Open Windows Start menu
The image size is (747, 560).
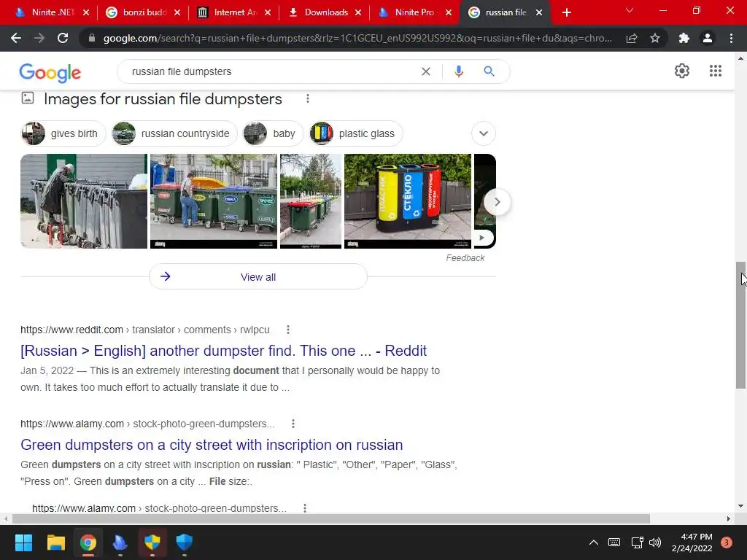tap(23, 542)
